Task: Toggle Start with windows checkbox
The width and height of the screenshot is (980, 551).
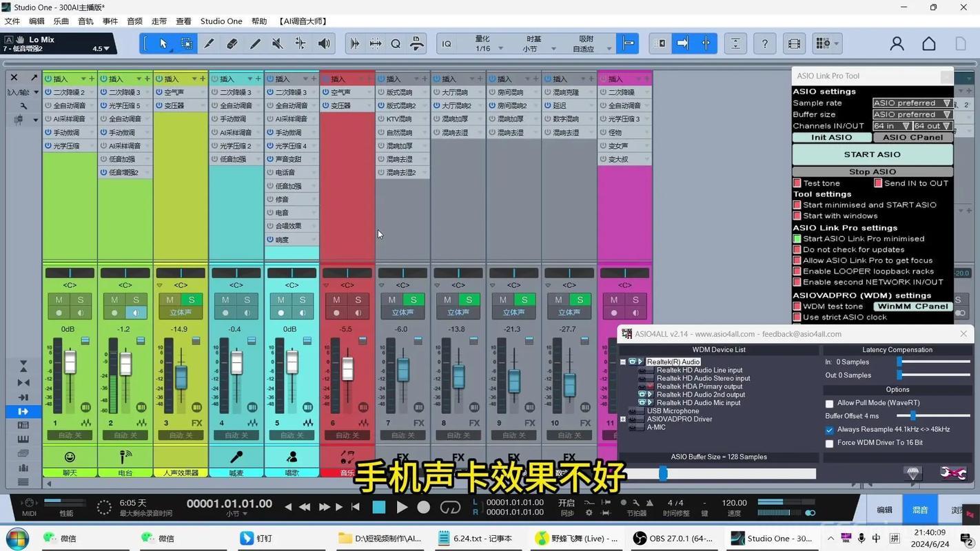Action: click(797, 216)
